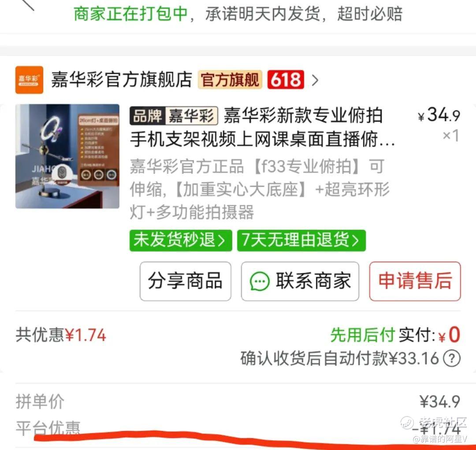Click the 联系商家 button
Screen dimensions: 476x450
pos(300,281)
